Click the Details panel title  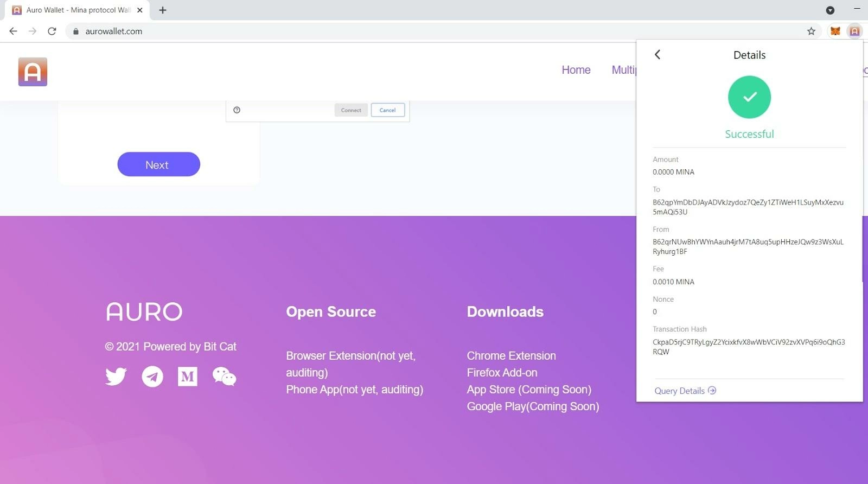click(x=749, y=55)
